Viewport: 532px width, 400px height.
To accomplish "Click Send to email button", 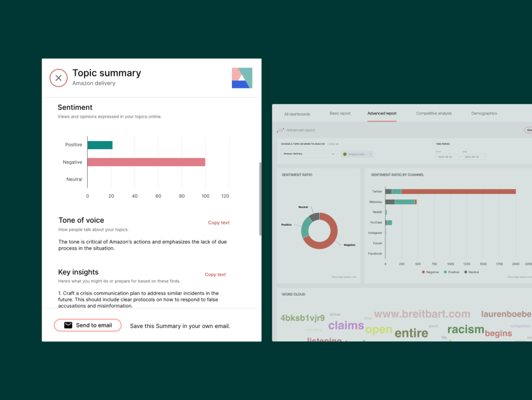I will [88, 325].
